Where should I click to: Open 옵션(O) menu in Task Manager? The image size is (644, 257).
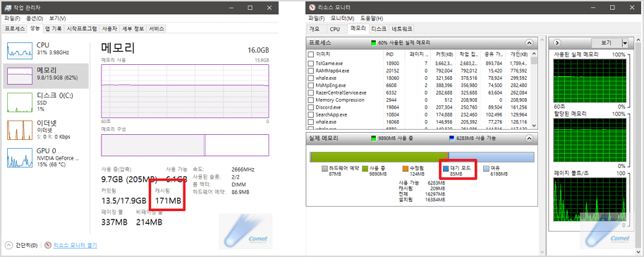35,18
